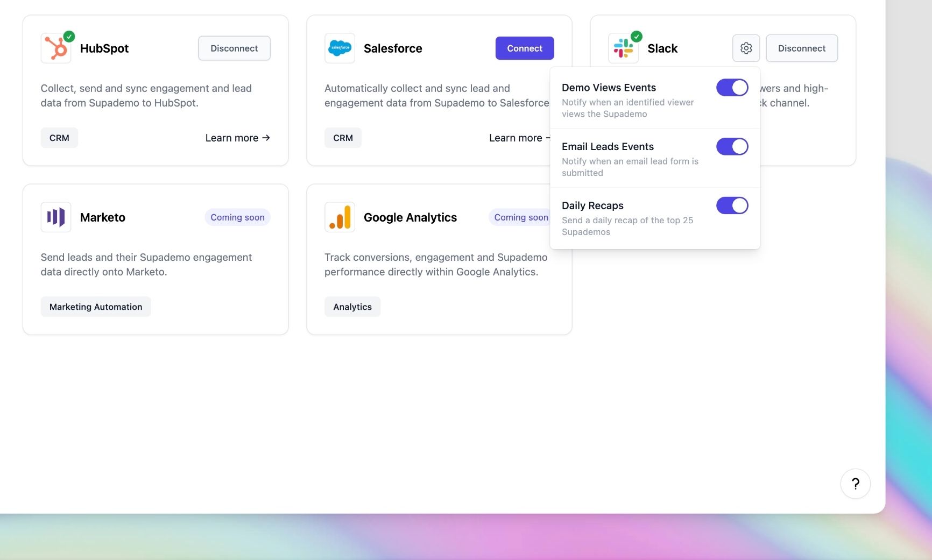Click the Salesforce cloud logo
Image resolution: width=932 pixels, height=560 pixels.
point(340,48)
